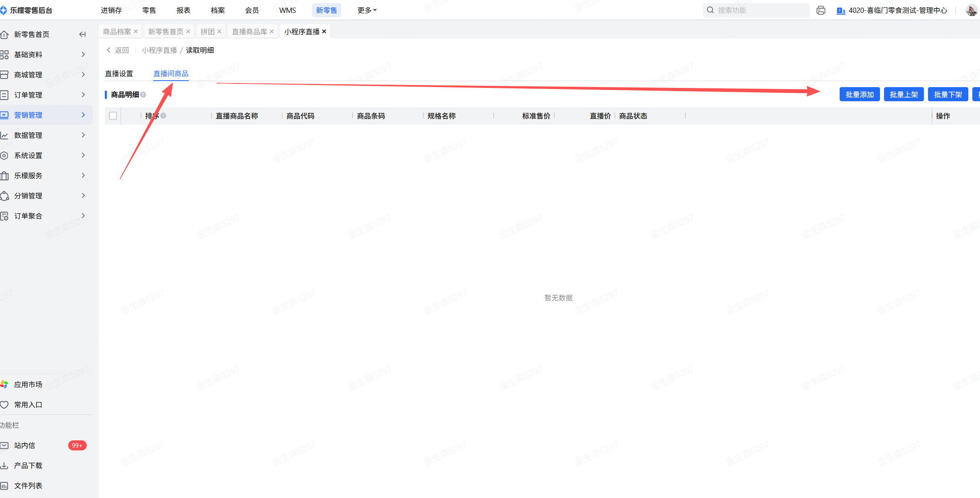Click the help icon beside 商品明细
Image resolution: width=980 pixels, height=498 pixels.
143,95
